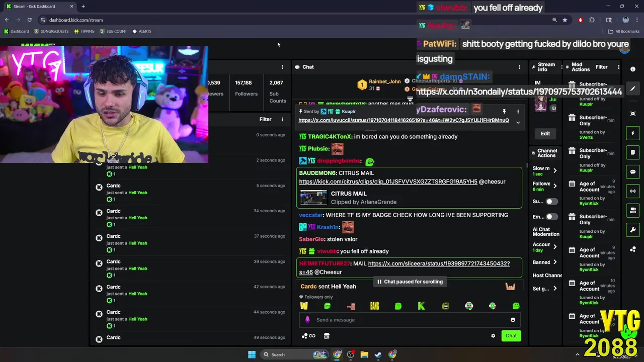644x362 pixels.
Task: Open pinned luvuccii x.com link
Action: tap(404, 120)
